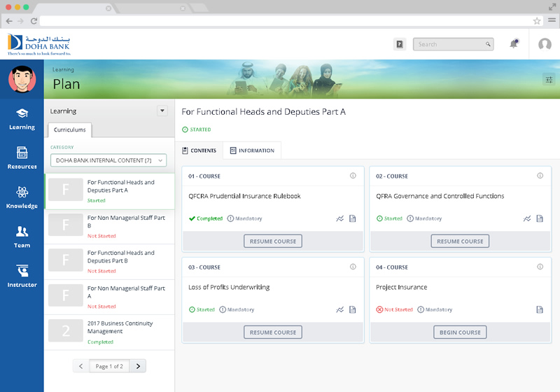This screenshot has height=392, width=560.
Task: Open document icon for QFRA Governance course
Action: [540, 218]
